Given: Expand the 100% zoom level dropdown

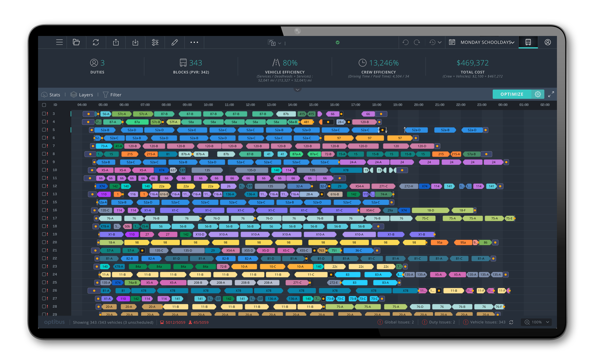Looking at the screenshot, I should coord(537,322).
